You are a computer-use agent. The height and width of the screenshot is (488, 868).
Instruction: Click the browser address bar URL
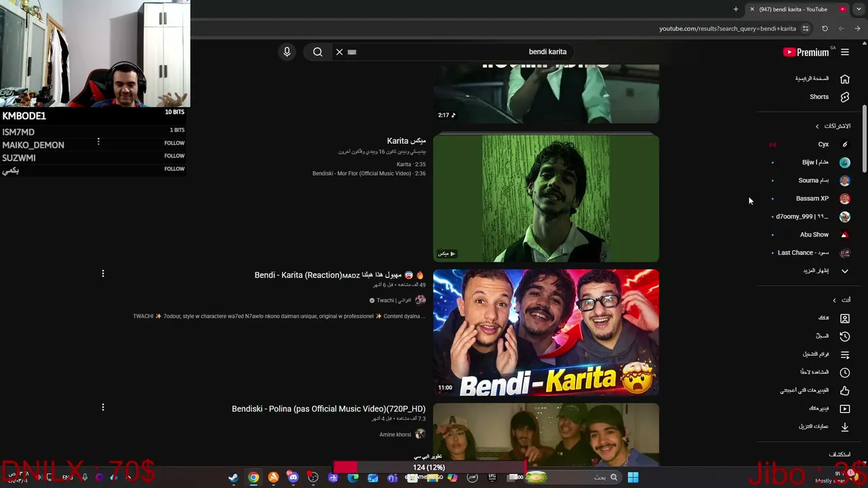click(x=728, y=28)
